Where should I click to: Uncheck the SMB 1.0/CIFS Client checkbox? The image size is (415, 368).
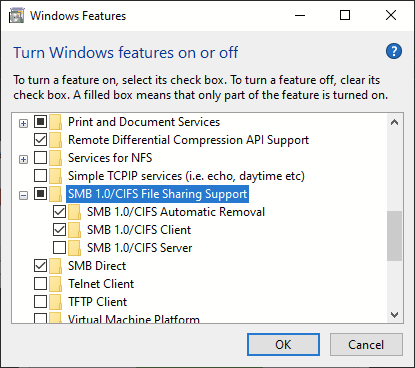coord(59,230)
